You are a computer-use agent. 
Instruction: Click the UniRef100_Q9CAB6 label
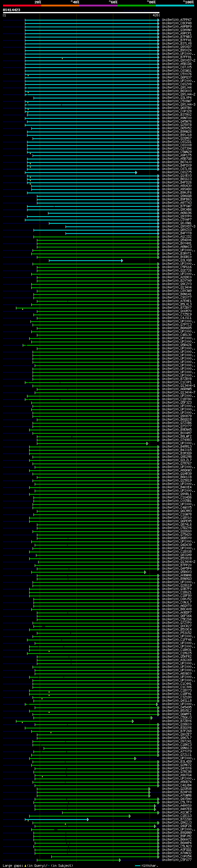click(x=176, y=210)
